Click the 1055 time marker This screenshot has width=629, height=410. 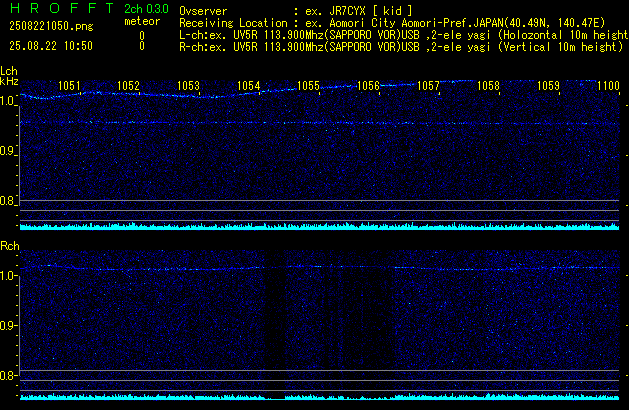pyautogui.click(x=308, y=86)
